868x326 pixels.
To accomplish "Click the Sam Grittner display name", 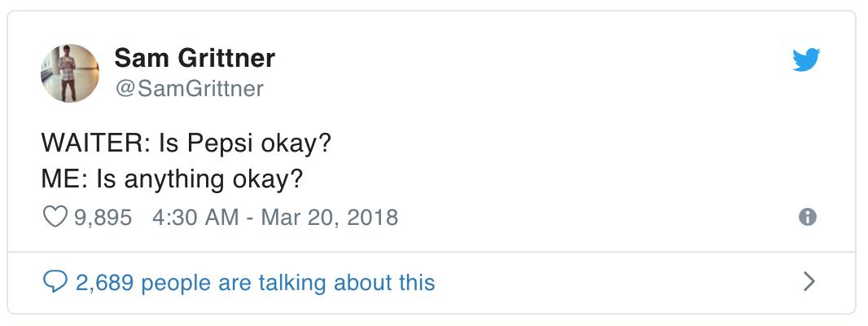I will (x=195, y=58).
